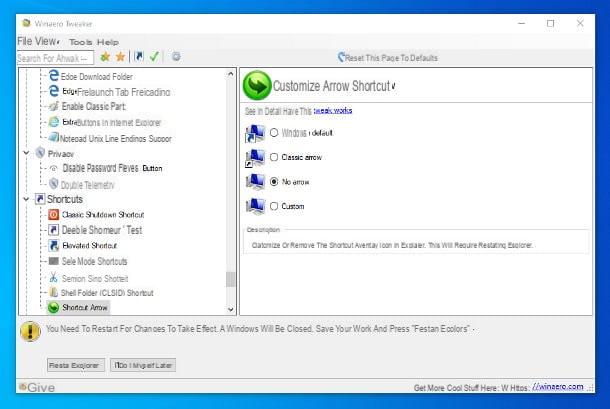Click the Shell Folder CLSID Shortcut icon

click(53, 292)
